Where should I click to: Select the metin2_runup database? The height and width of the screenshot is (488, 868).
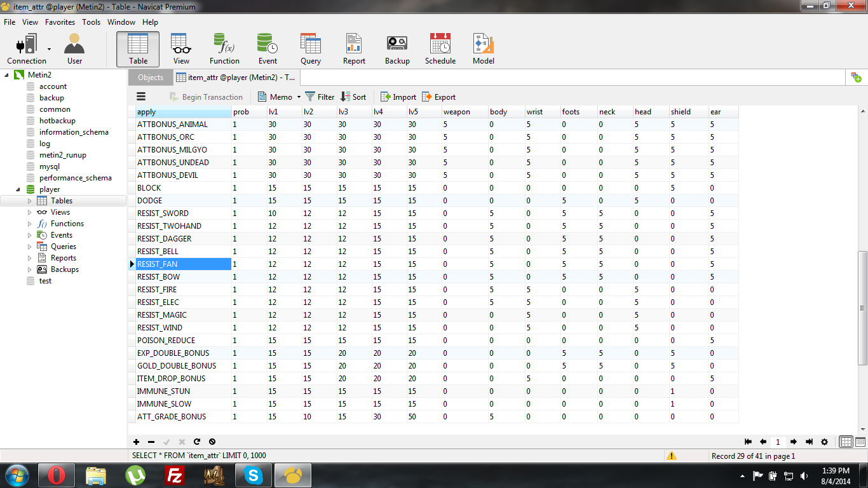[62, 155]
